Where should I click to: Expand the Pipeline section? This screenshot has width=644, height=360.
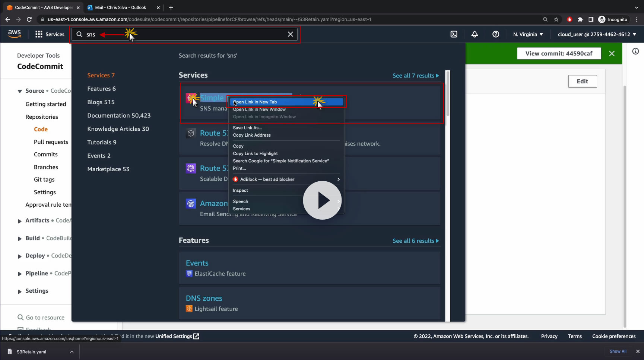[x=20, y=274]
